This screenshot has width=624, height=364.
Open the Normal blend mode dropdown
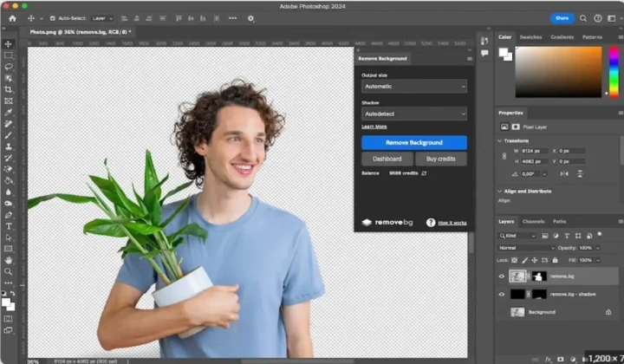coord(526,248)
